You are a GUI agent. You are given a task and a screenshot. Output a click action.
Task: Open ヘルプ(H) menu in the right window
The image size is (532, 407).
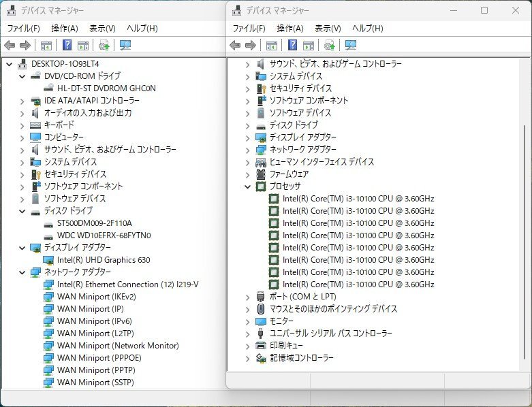pyautogui.click(x=367, y=29)
